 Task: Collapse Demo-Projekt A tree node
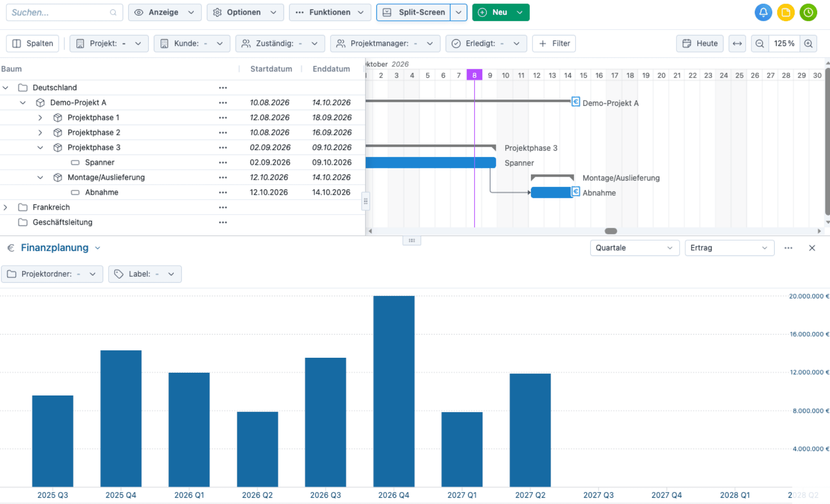[23, 103]
